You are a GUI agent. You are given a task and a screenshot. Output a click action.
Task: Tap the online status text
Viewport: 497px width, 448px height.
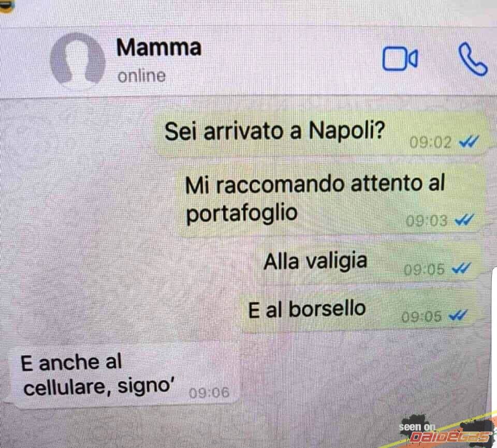point(141,76)
